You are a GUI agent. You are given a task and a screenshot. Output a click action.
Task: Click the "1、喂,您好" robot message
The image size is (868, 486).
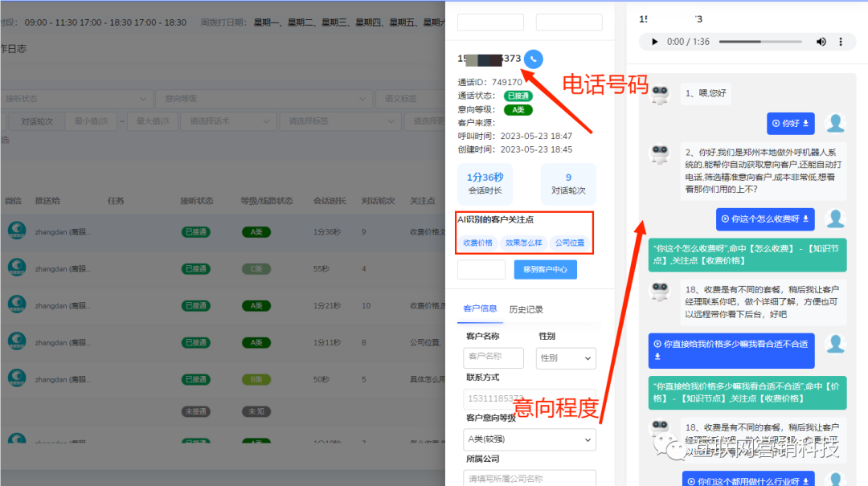pyautogui.click(x=706, y=93)
